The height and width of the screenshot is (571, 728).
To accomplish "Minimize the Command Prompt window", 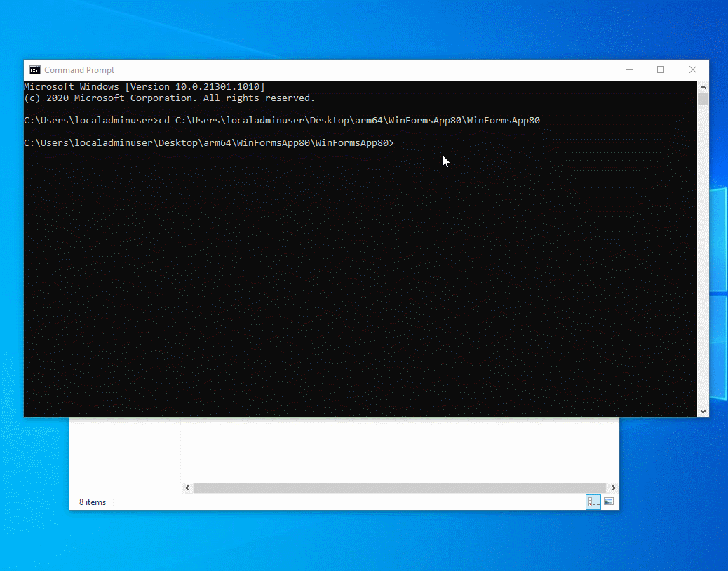I will click(629, 70).
